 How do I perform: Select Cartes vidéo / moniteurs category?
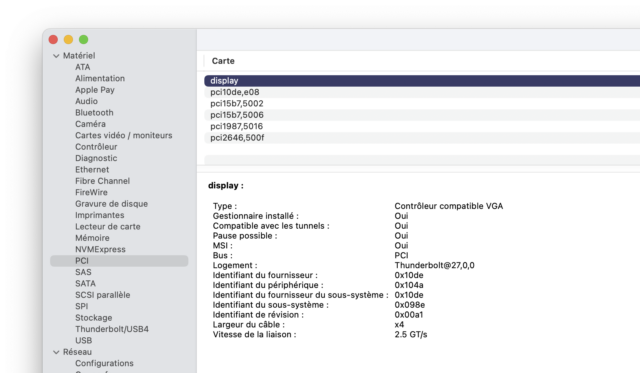coord(124,135)
